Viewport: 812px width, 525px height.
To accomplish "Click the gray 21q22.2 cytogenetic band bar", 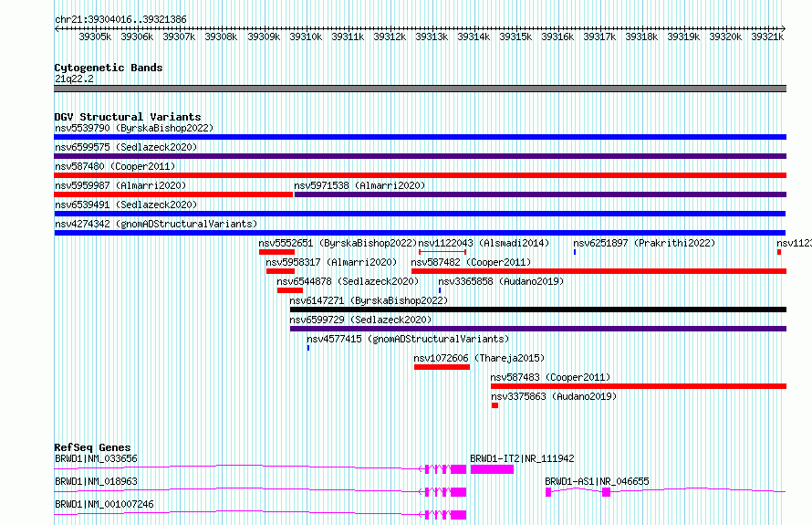I will point(420,89).
